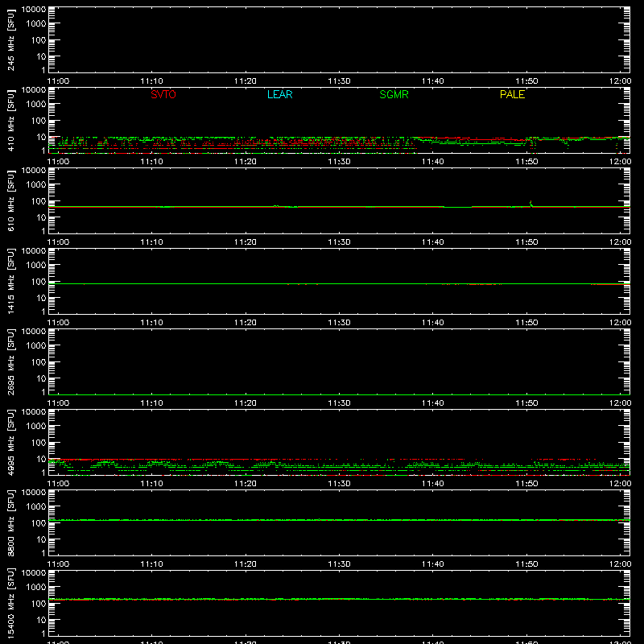Click the 1 tick label on 15400 MHz axis
Screen dimensions: 644x644
(43, 634)
